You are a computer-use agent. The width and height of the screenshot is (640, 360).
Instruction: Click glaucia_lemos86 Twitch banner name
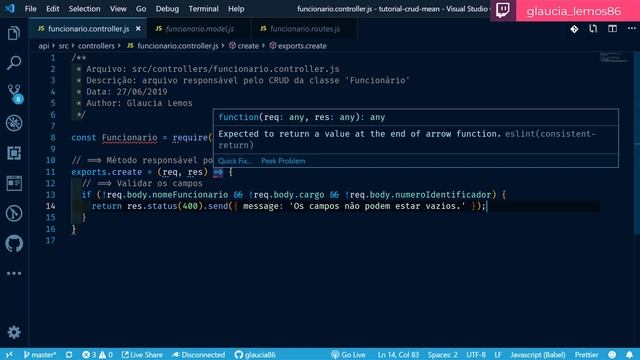[573, 11]
